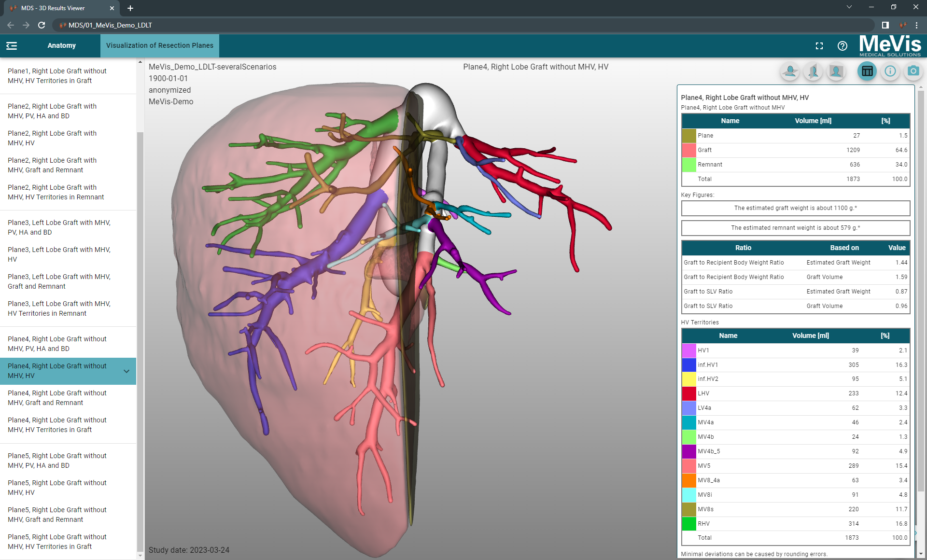
Task: Switch to Visualization of Resection Planes tab
Action: coord(160,46)
